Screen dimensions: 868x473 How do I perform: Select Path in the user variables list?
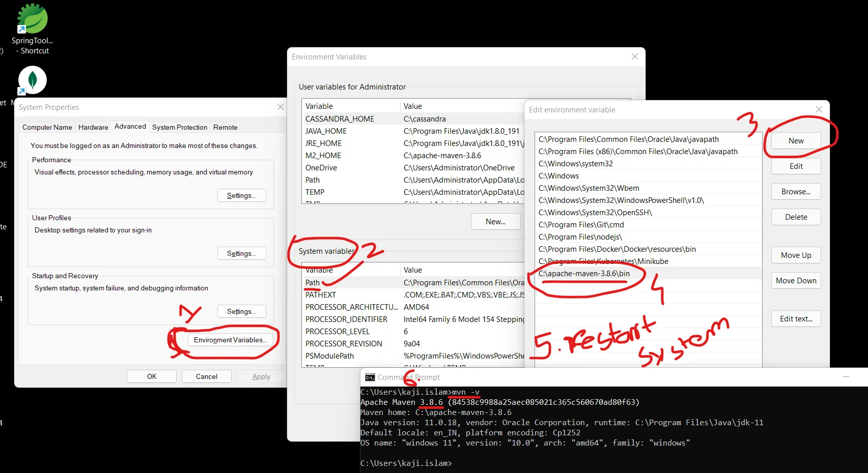(413, 180)
